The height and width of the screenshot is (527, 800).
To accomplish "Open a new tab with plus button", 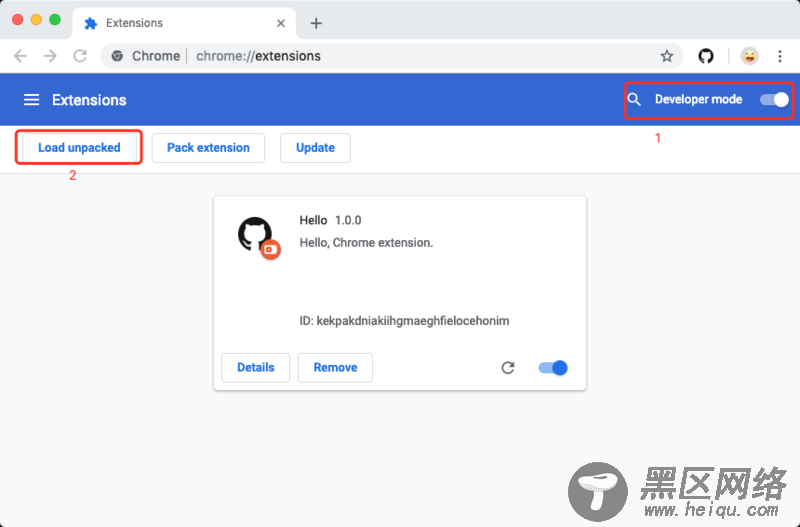I will click(316, 23).
